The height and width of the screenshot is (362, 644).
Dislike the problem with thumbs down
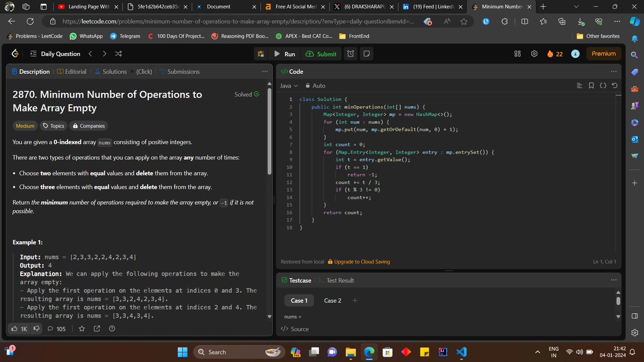pos(36,329)
